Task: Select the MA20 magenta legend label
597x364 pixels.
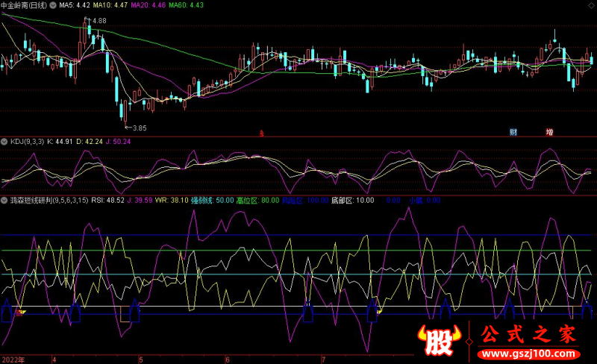Action: [146, 5]
